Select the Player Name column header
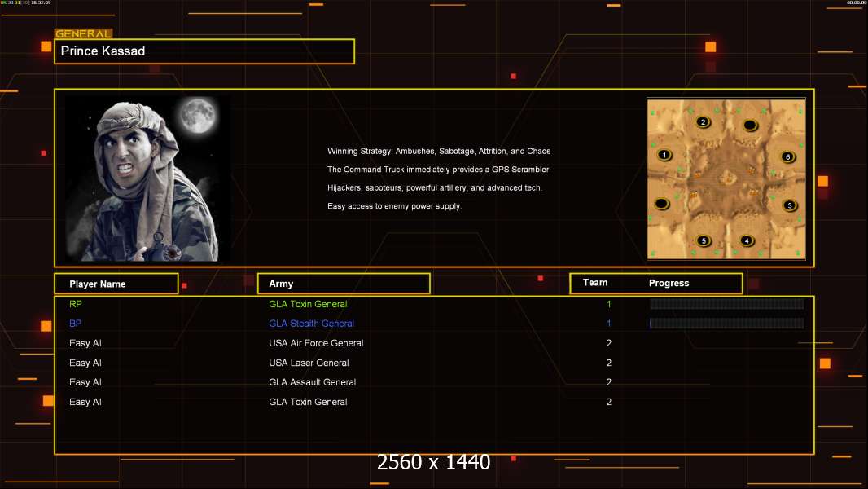868x489 pixels. (116, 284)
